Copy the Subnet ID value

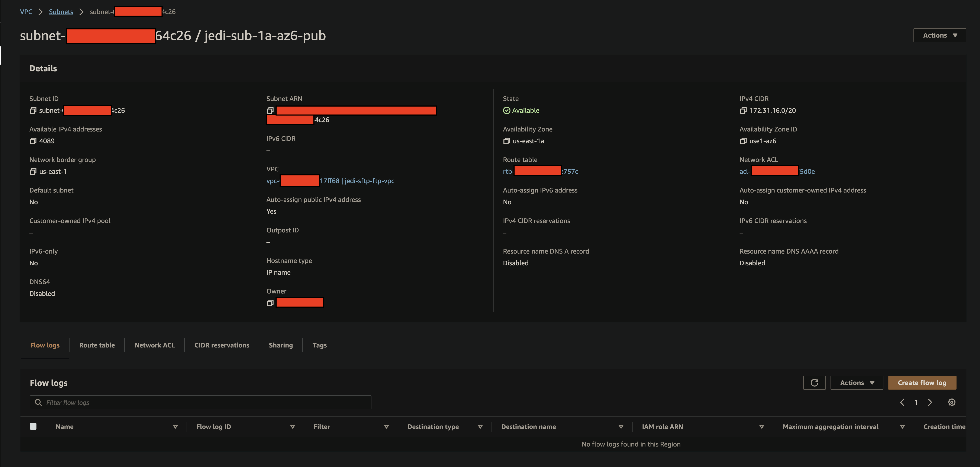[33, 111]
